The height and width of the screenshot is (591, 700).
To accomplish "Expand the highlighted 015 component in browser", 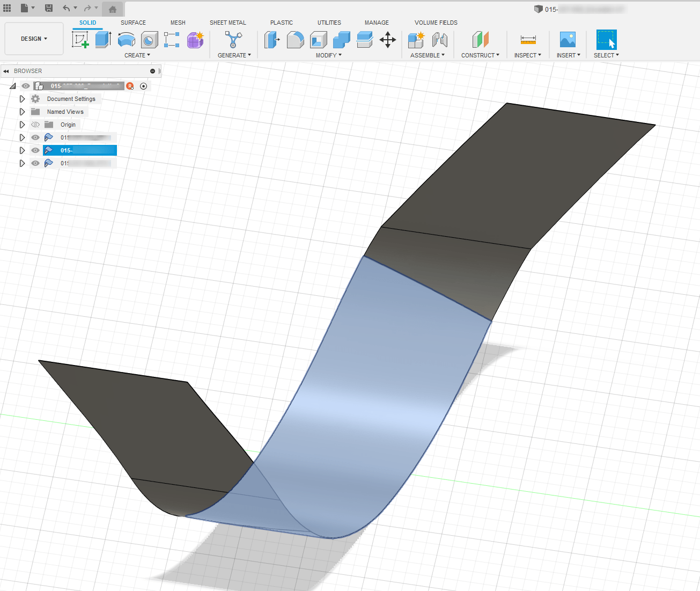I will [x=22, y=150].
